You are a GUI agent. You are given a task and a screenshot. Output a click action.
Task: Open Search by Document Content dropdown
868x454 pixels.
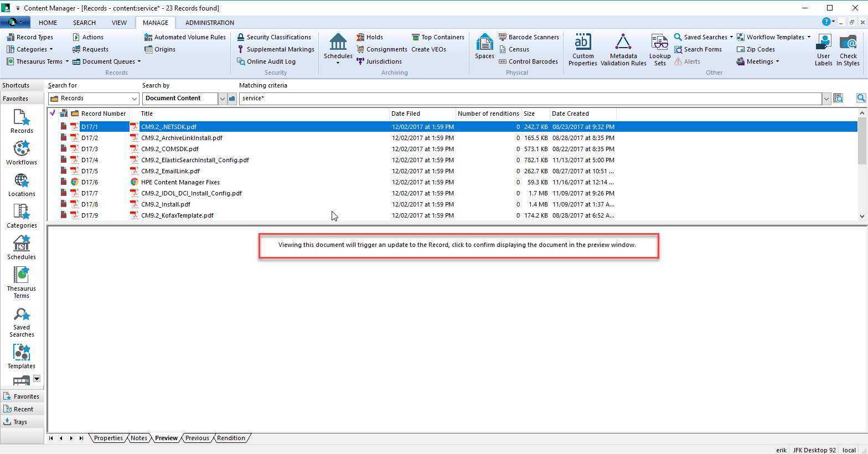pyautogui.click(x=223, y=99)
